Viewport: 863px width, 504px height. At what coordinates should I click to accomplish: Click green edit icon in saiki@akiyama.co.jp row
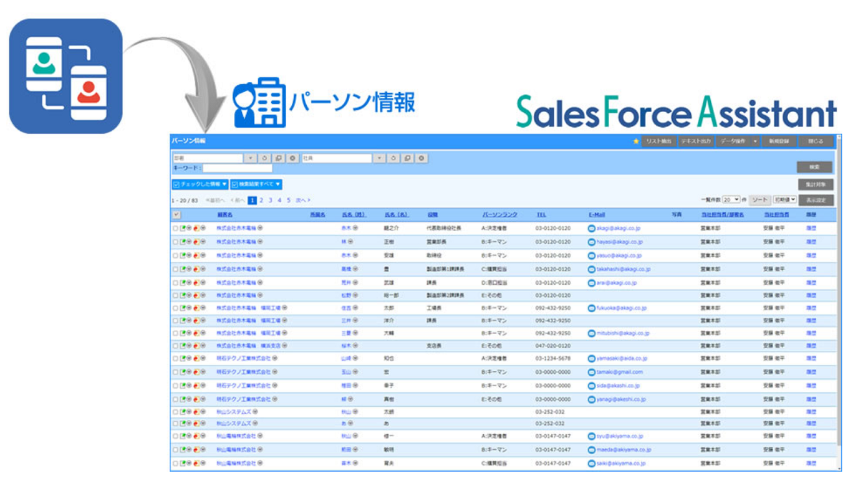click(x=183, y=464)
